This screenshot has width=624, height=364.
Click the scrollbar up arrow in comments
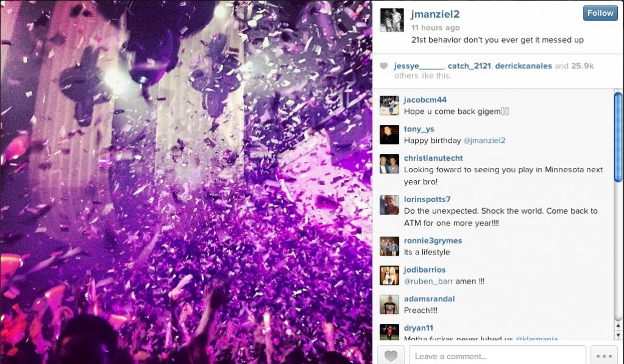pyautogui.click(x=618, y=326)
